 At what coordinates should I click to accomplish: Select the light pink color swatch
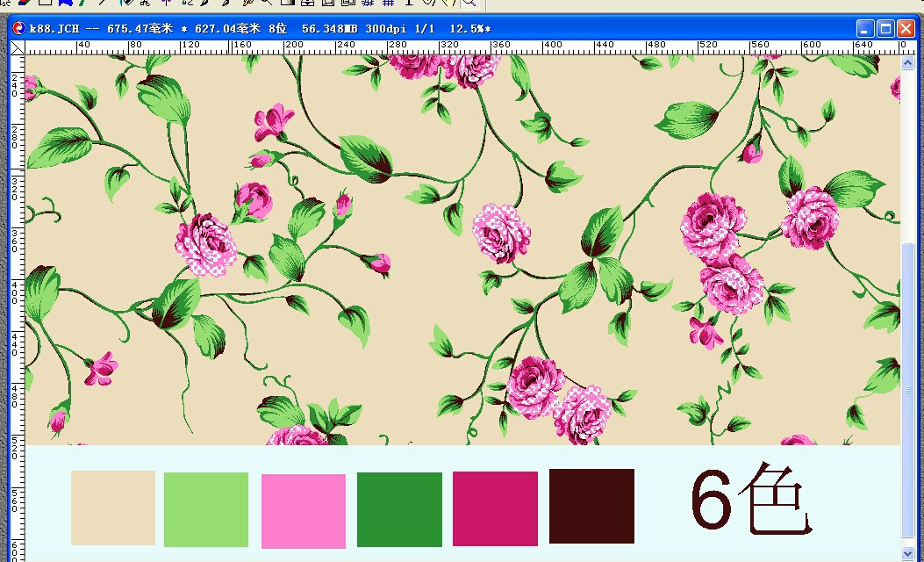pyautogui.click(x=304, y=511)
